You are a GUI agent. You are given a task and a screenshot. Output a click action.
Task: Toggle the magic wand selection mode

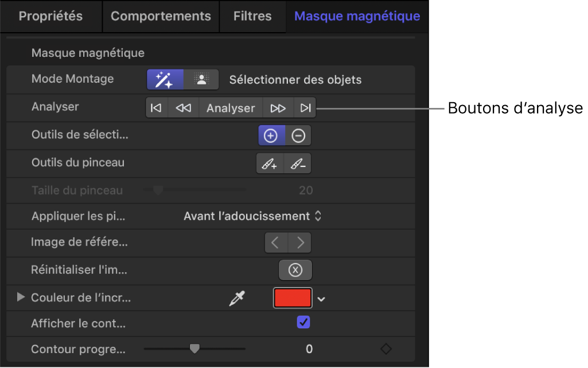pyautogui.click(x=165, y=79)
